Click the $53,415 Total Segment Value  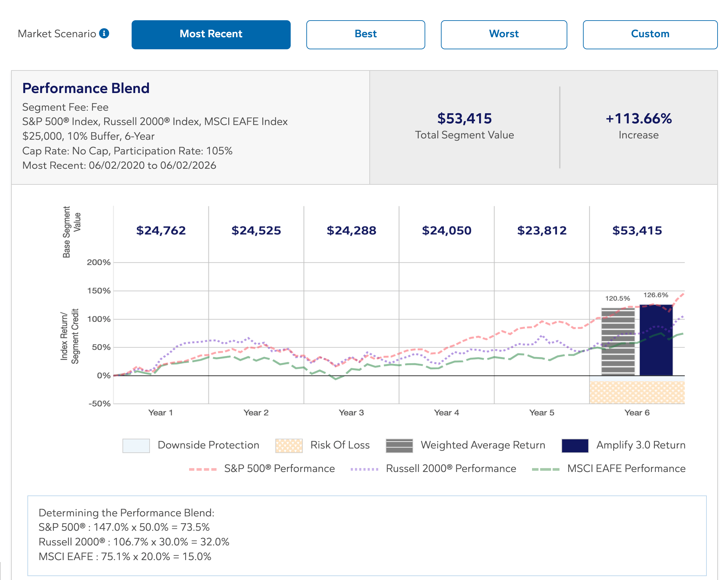464,118
